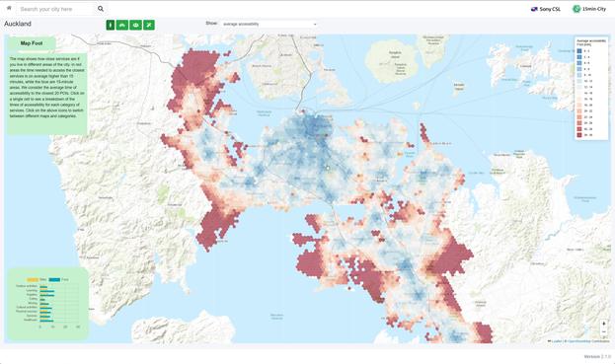Click the home icon beside search box
Image resolution: width=615 pixels, height=364 pixels.
(9, 8)
